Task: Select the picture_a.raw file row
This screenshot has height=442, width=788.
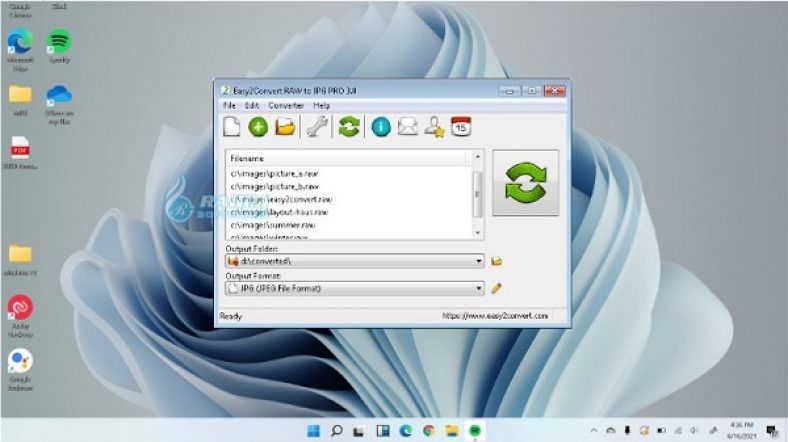Action: point(349,174)
